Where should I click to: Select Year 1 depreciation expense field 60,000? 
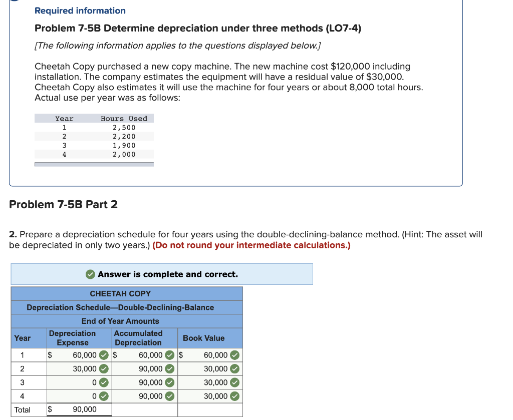tap(79, 355)
